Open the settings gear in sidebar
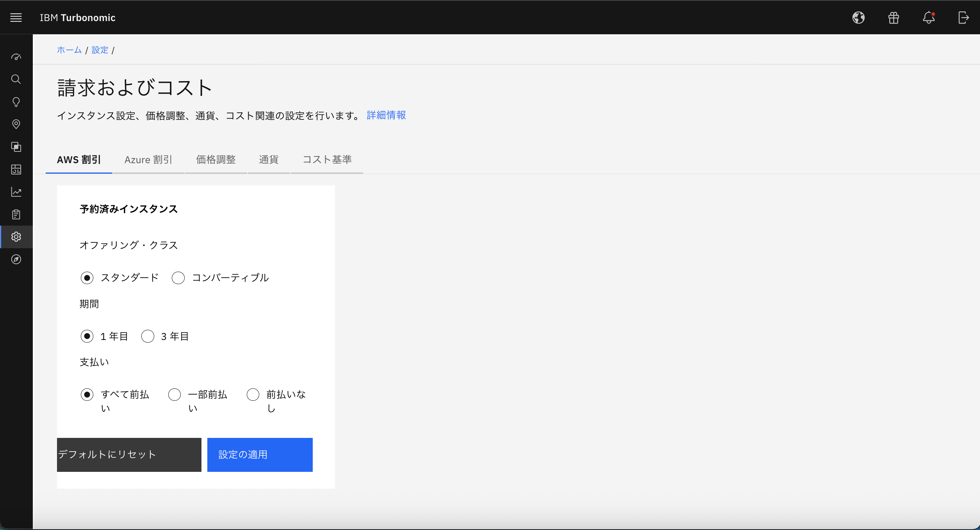The width and height of the screenshot is (980, 530). point(16,237)
